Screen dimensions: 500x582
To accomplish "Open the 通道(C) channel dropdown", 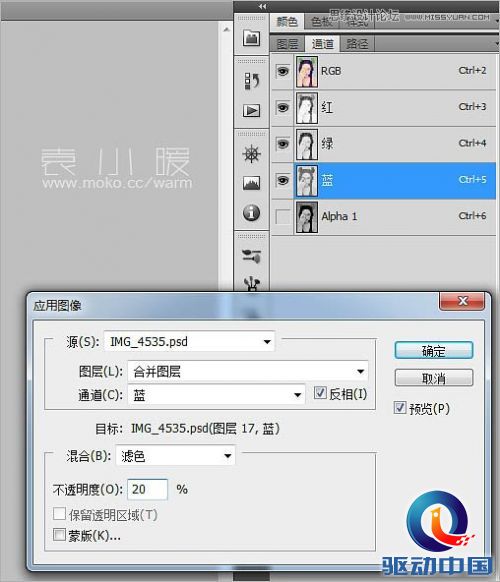I will tap(216, 395).
